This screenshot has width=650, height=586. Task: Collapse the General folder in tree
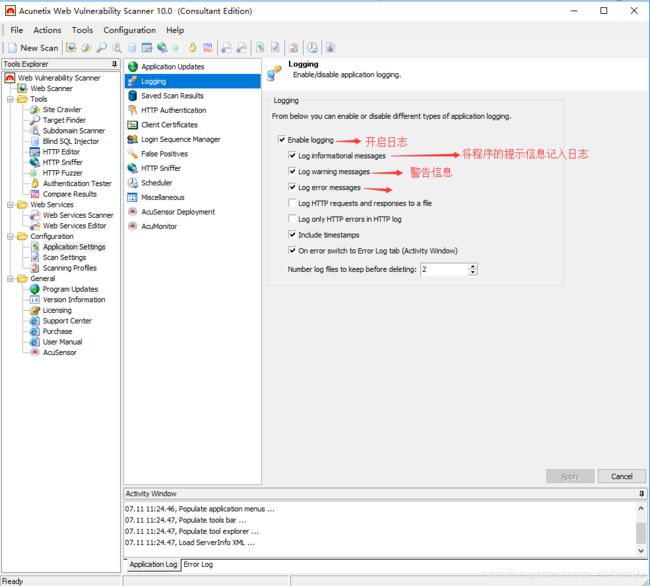[x=10, y=278]
